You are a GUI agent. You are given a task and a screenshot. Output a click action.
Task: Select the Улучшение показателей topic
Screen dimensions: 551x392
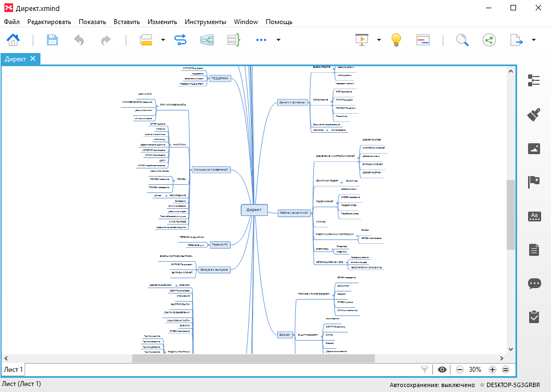211,170
